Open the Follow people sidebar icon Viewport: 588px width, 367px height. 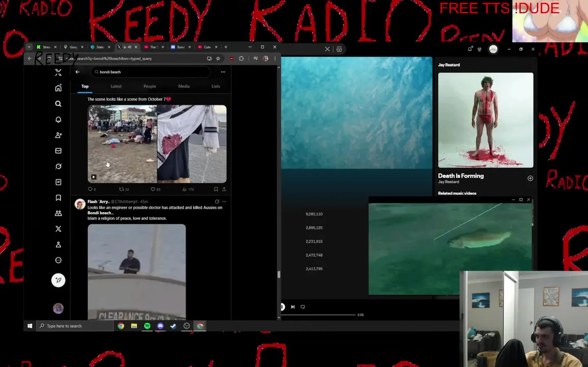pos(58,135)
